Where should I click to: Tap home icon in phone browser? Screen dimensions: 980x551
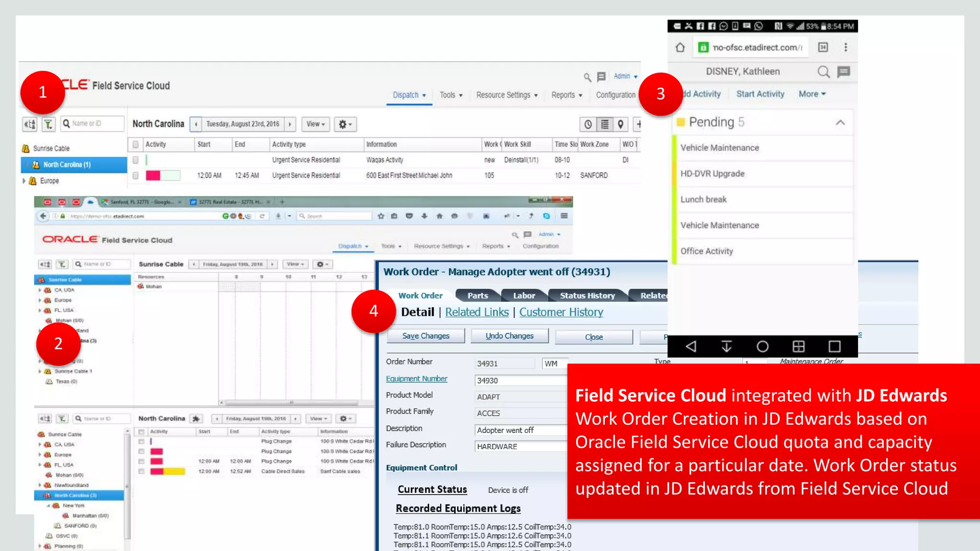(x=680, y=47)
